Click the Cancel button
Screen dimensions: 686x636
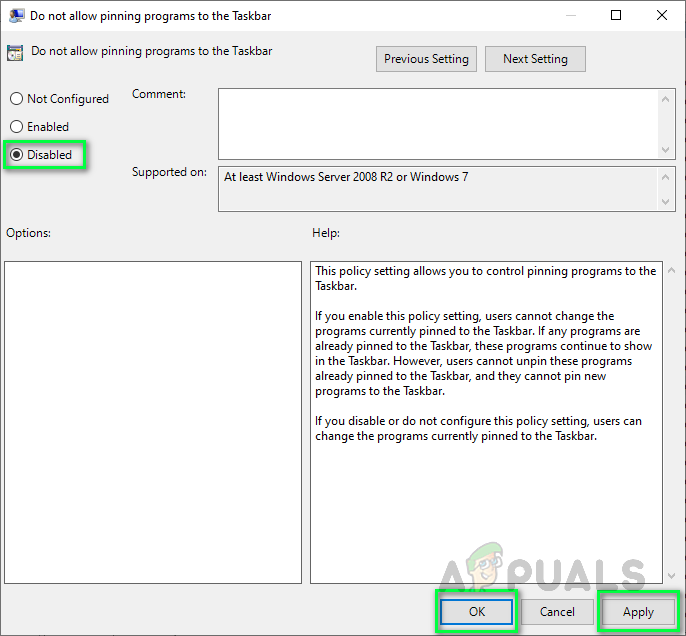click(557, 612)
